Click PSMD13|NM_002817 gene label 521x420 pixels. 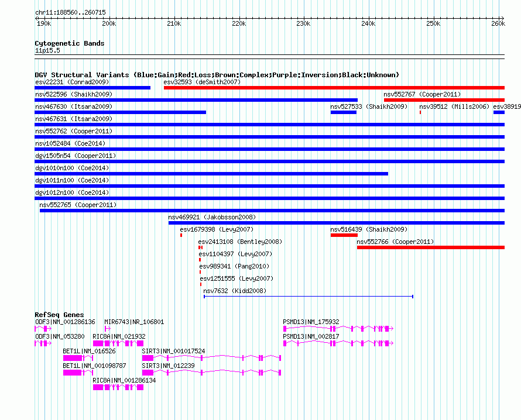click(x=311, y=337)
